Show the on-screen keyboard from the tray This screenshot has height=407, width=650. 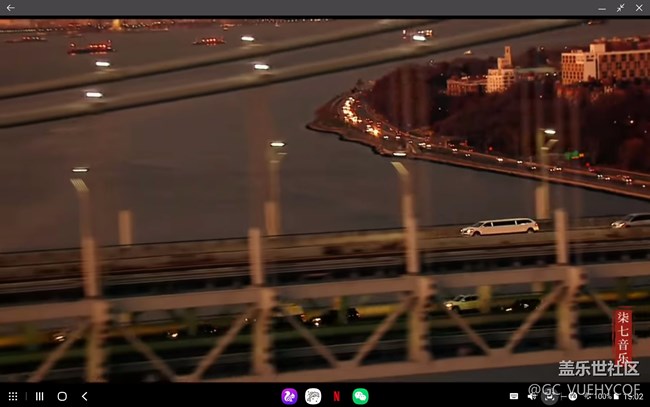(515, 396)
